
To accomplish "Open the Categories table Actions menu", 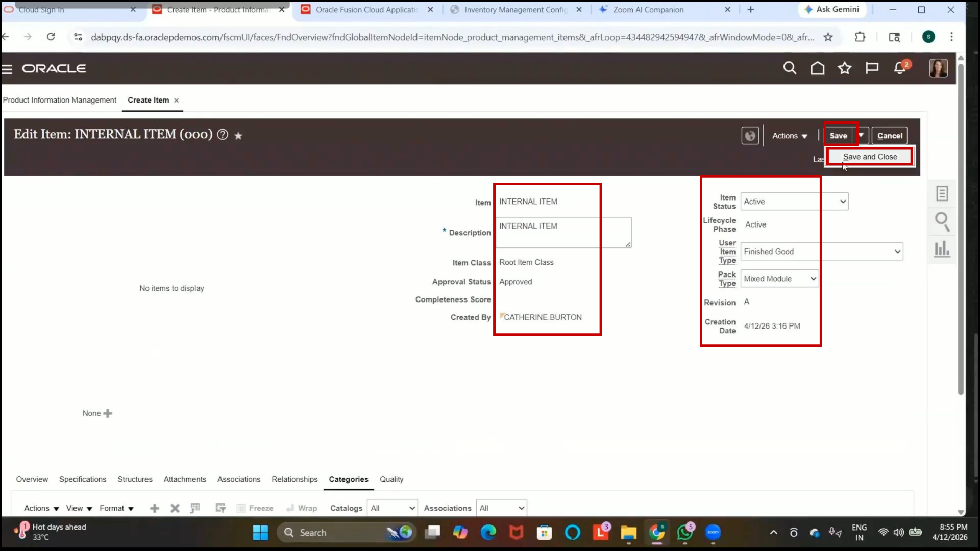I will [x=41, y=508].
